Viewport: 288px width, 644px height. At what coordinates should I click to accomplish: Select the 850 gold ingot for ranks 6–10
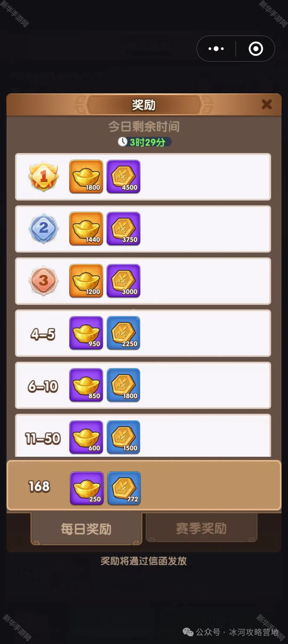tap(86, 385)
